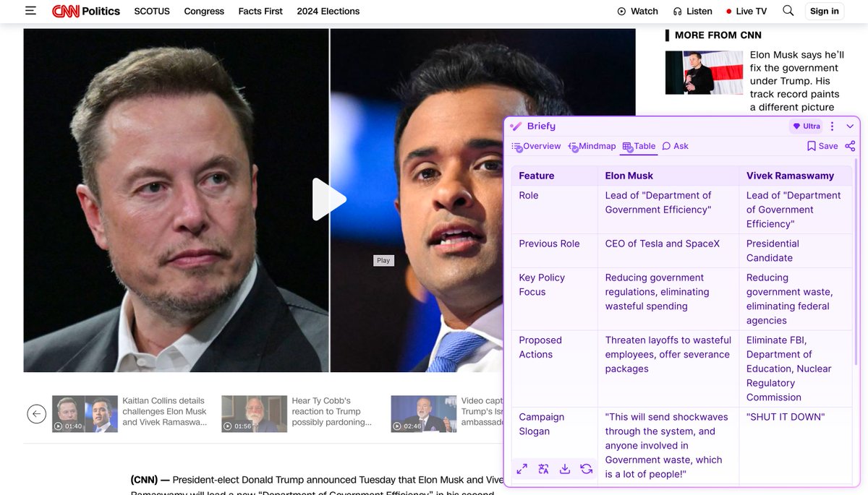
Task: Translate the Briefy summary
Action: tap(543, 469)
